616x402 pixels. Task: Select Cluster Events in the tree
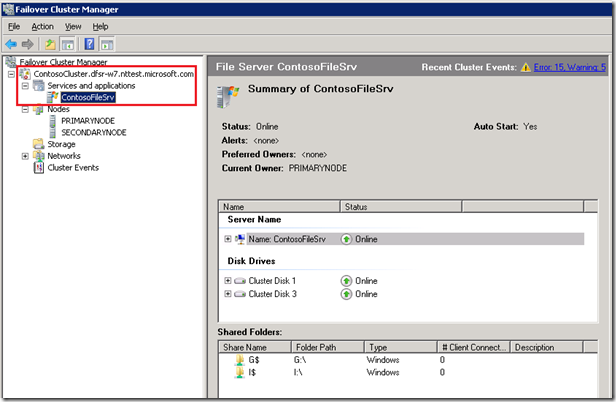point(73,168)
